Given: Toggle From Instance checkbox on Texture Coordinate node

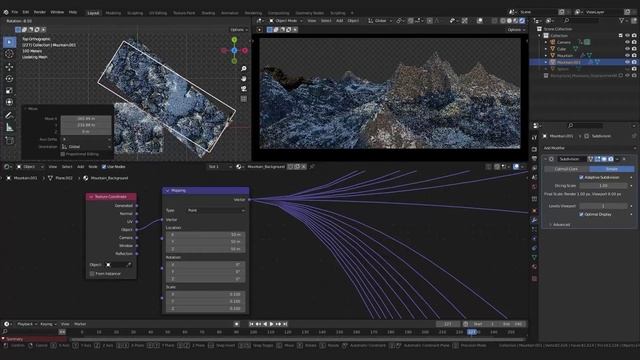Looking at the screenshot, I should 92,274.
